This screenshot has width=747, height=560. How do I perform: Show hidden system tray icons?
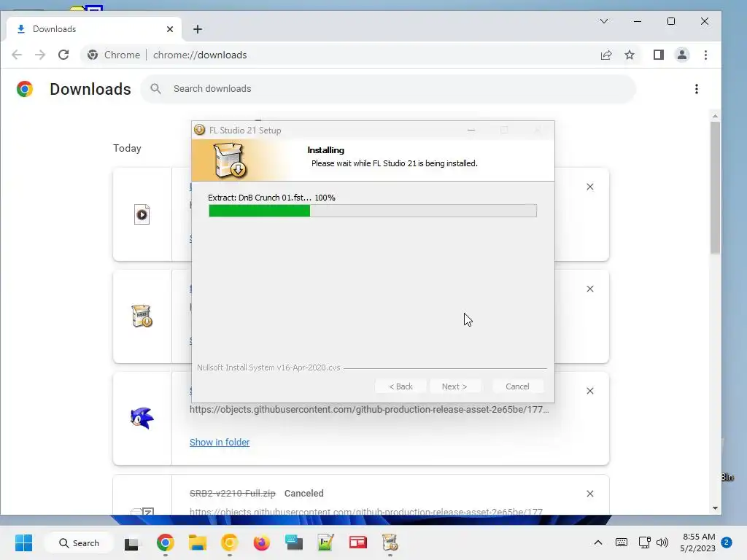[x=598, y=542]
